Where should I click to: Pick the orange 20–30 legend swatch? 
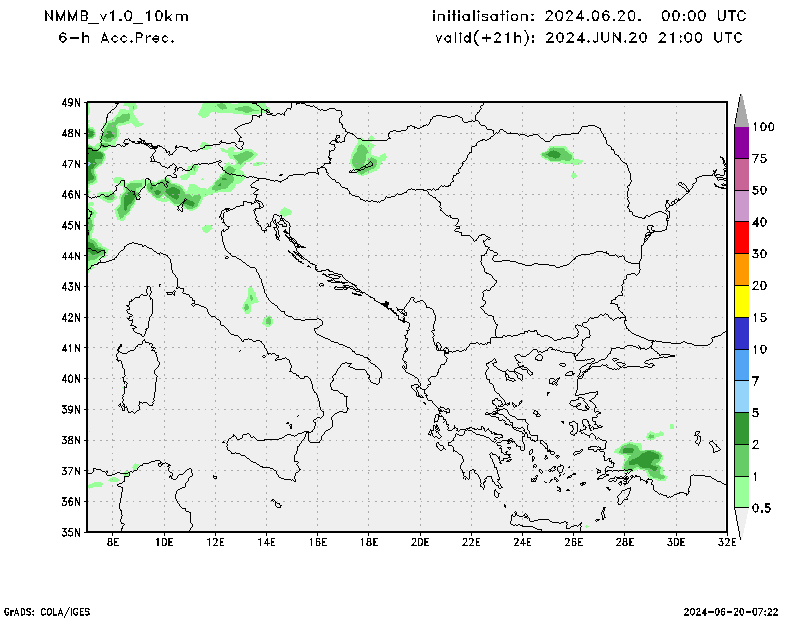(x=742, y=270)
